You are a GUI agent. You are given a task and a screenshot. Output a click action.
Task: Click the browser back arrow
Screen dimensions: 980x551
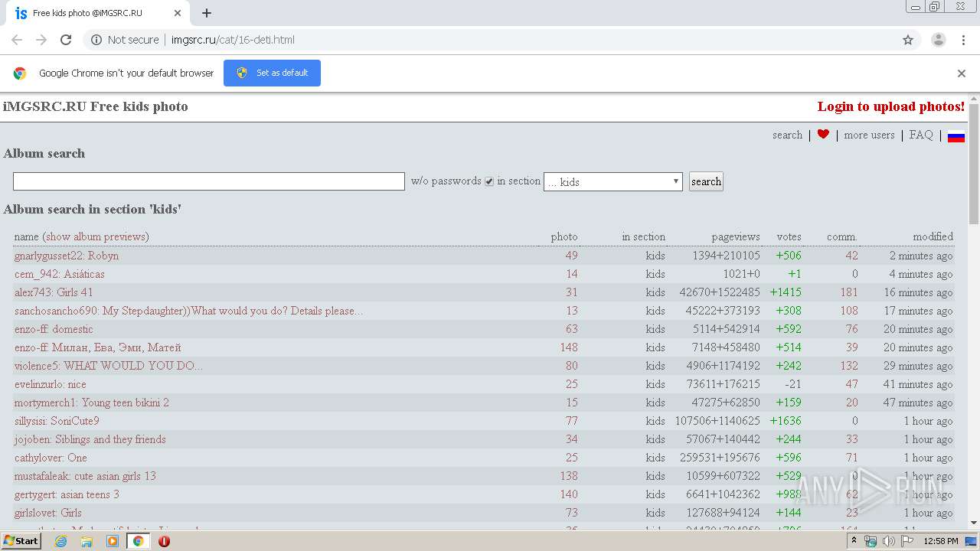[x=17, y=40]
